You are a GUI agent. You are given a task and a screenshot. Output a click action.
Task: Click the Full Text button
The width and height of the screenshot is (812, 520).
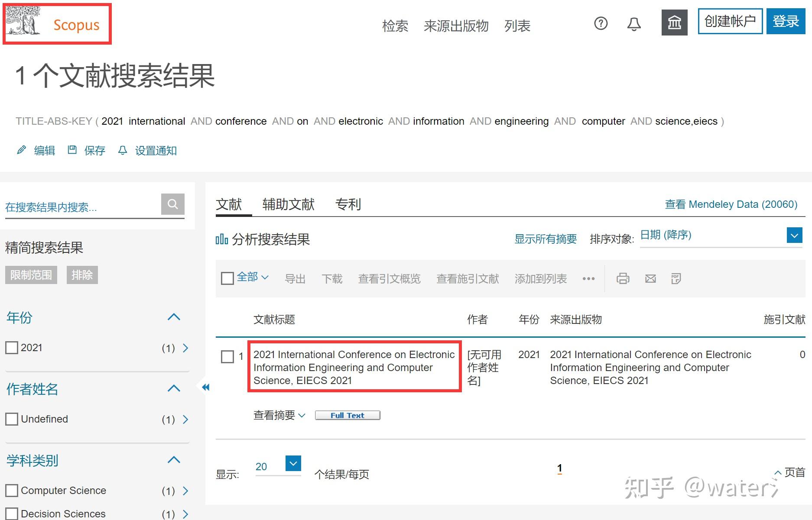pyautogui.click(x=347, y=415)
